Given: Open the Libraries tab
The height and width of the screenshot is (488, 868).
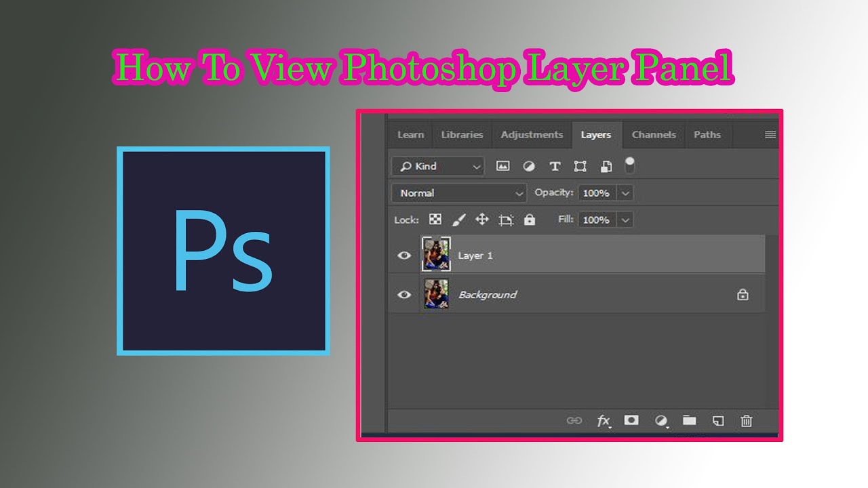Looking at the screenshot, I should click(x=462, y=135).
